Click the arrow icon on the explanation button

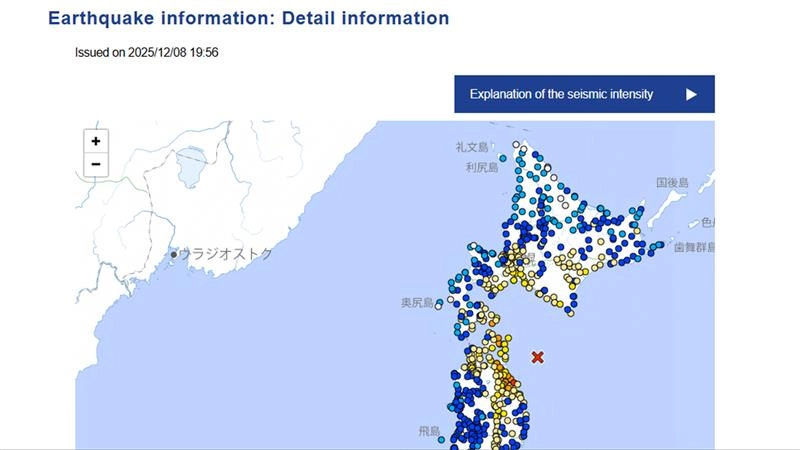click(x=691, y=95)
